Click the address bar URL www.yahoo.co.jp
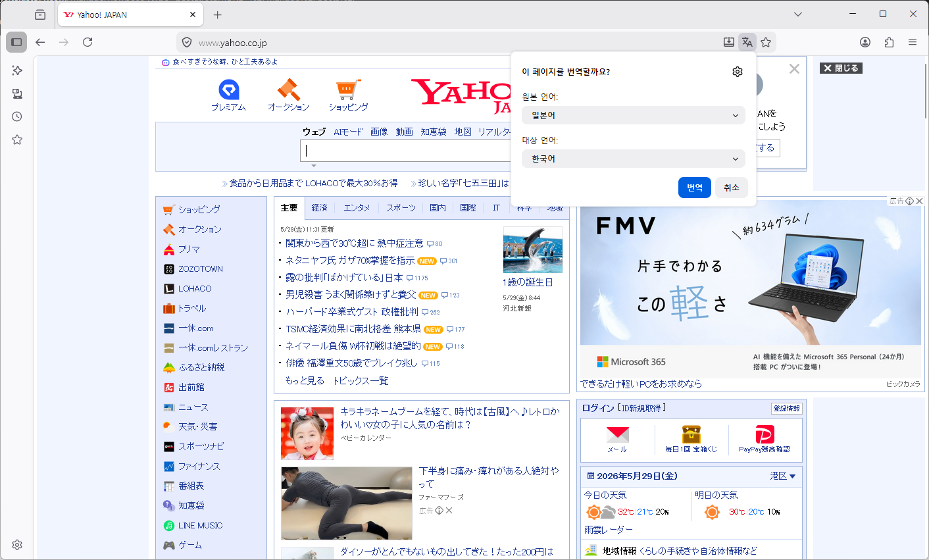Viewport: 929px width, 560px height. pyautogui.click(x=233, y=43)
